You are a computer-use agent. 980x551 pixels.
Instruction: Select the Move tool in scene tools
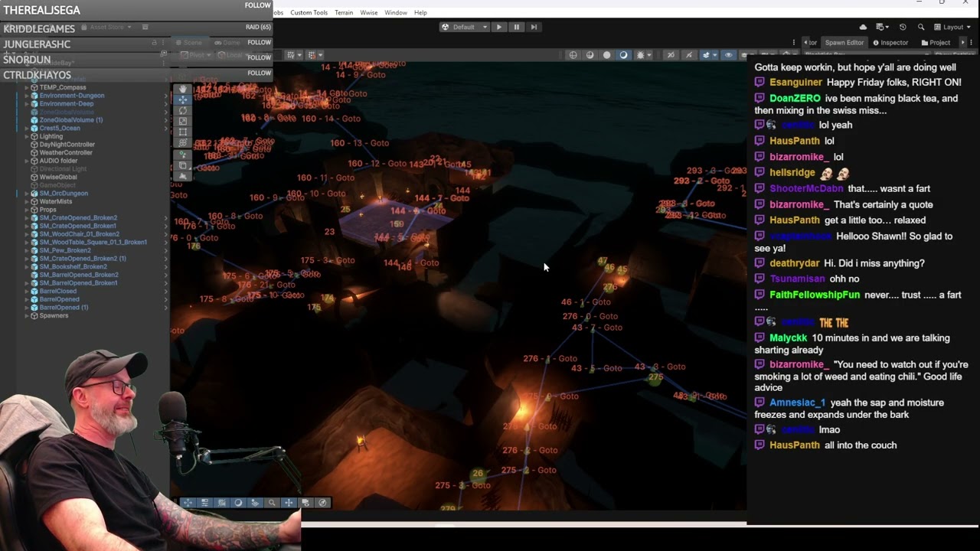[x=182, y=99]
